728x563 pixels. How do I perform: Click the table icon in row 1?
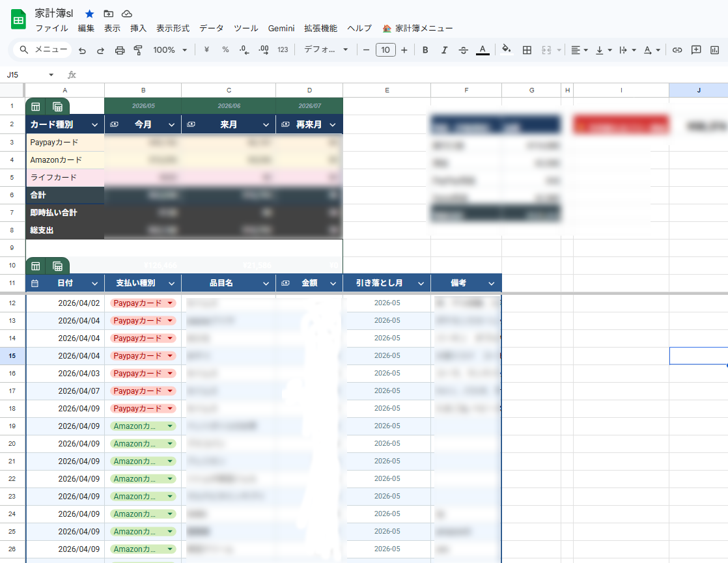click(x=36, y=107)
